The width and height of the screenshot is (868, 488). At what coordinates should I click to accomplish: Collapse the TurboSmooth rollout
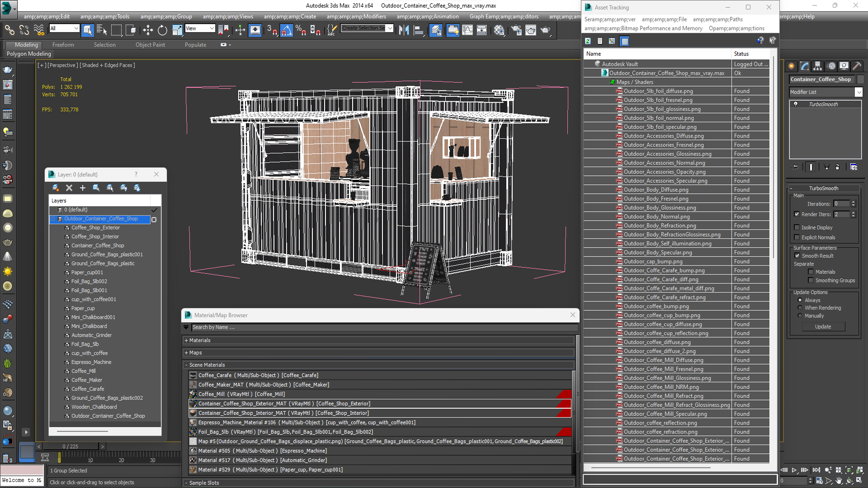pyautogui.click(x=792, y=188)
